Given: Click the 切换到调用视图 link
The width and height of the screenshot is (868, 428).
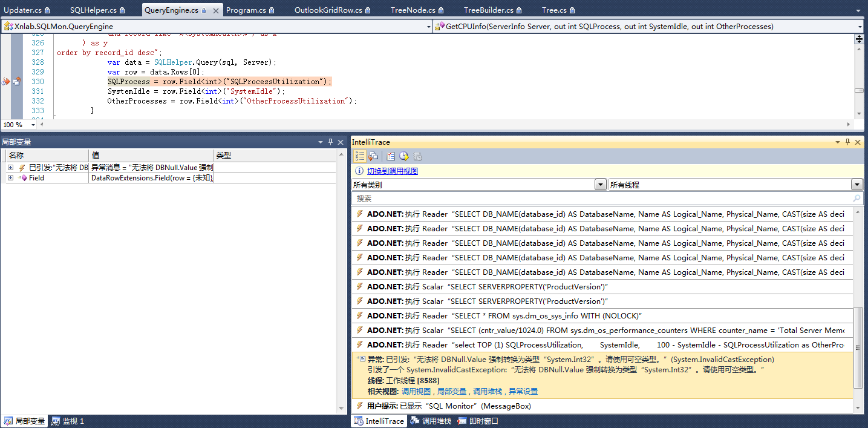Looking at the screenshot, I should [392, 171].
